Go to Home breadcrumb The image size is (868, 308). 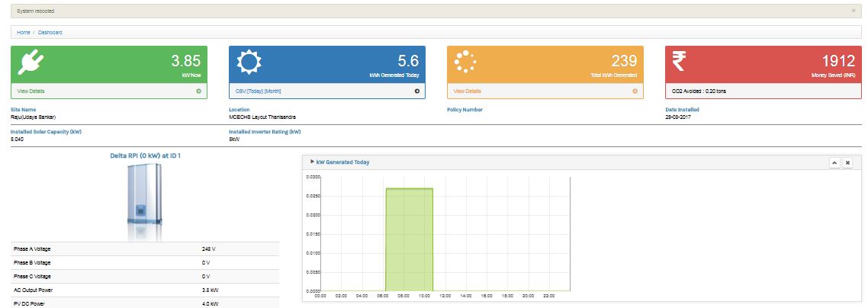coord(23,33)
